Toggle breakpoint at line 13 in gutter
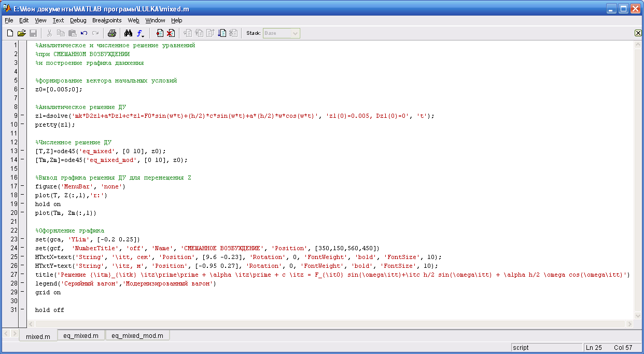Viewport: 644px width, 354px height. tap(22, 151)
